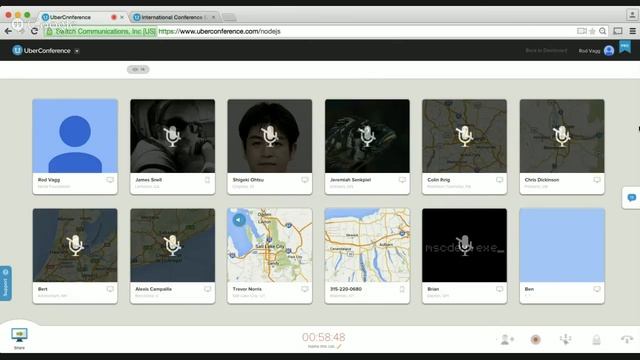Open the chat panel icon on right edge
The height and width of the screenshot is (360, 640).
tap(631, 198)
